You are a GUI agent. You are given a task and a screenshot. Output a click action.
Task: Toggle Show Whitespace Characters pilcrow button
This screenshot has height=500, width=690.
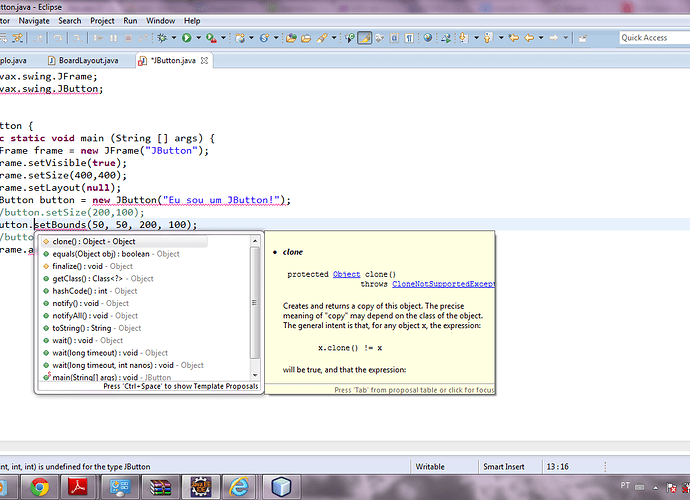409,38
